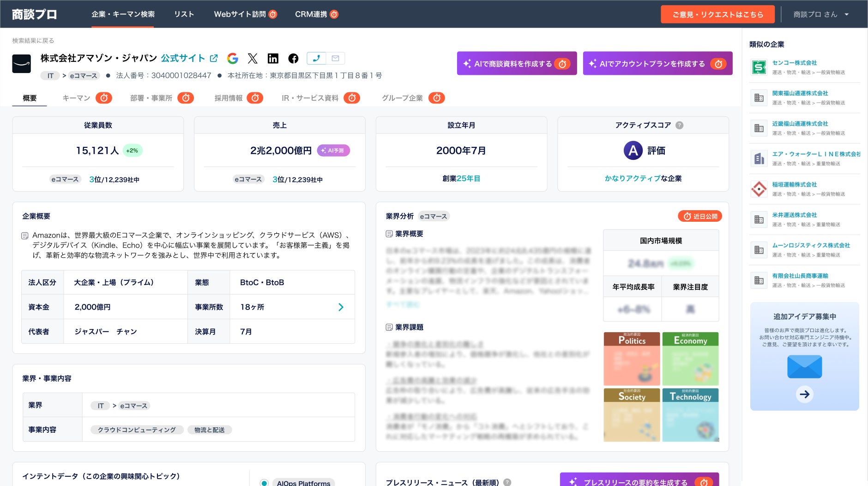Open the 有限会社山長商事運輸 link
The height and width of the screenshot is (486, 868).
(x=800, y=276)
